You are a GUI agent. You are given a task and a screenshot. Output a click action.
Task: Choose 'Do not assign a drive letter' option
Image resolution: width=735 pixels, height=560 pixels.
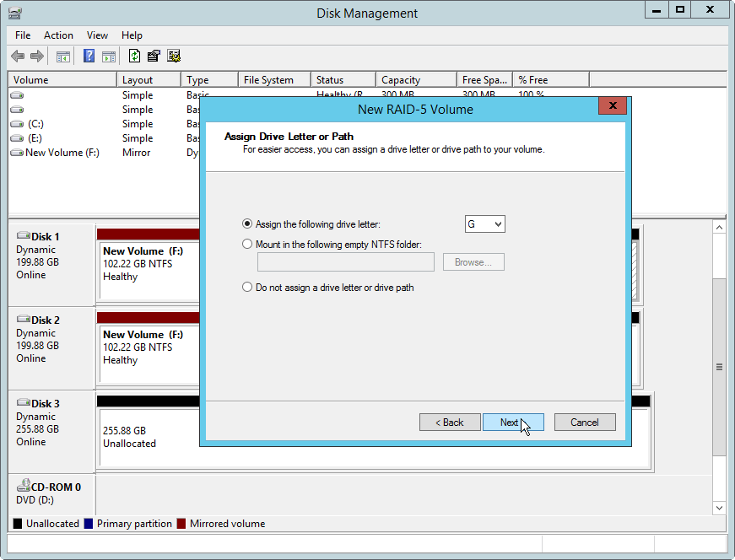point(247,287)
